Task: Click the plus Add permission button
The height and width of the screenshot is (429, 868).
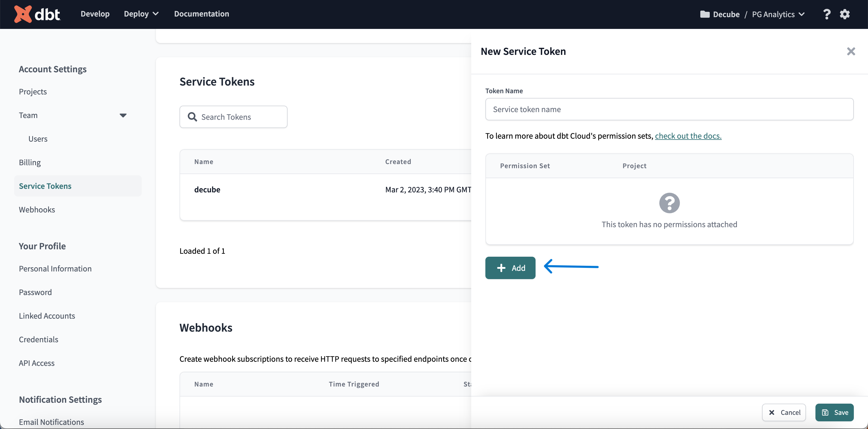Action: click(510, 268)
